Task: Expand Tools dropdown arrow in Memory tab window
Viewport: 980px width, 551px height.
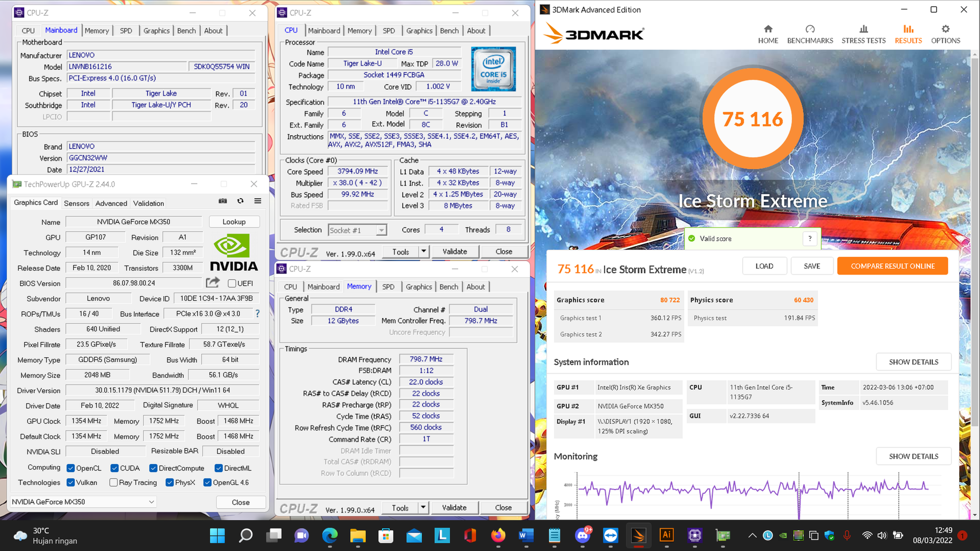Action: point(423,508)
